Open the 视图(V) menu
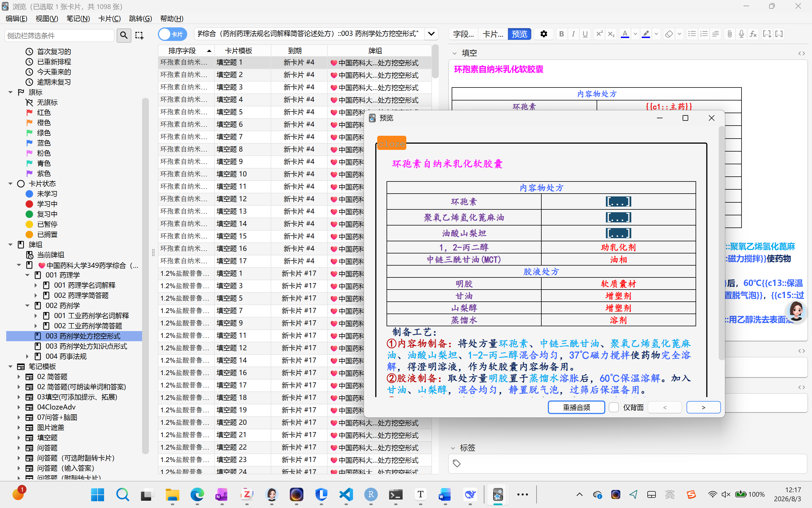This screenshot has height=508, width=812. 47,18
